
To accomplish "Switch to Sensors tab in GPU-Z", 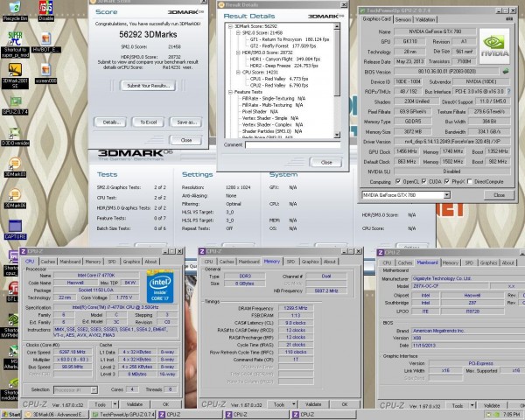I will (403, 19).
